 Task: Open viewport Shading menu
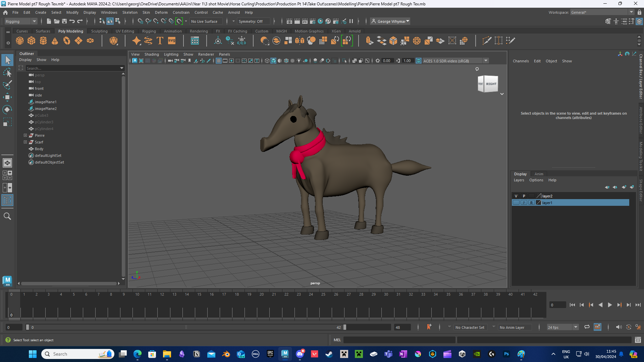(152, 54)
